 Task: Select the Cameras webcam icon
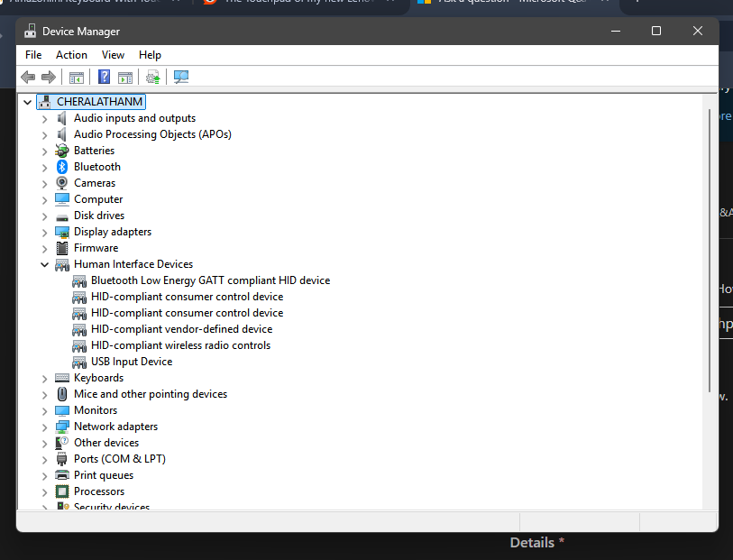click(61, 183)
